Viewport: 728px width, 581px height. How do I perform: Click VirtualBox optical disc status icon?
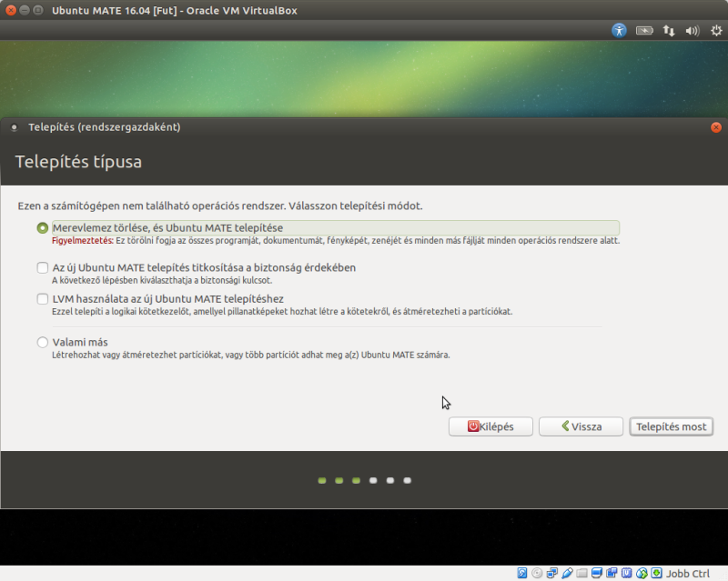point(537,573)
